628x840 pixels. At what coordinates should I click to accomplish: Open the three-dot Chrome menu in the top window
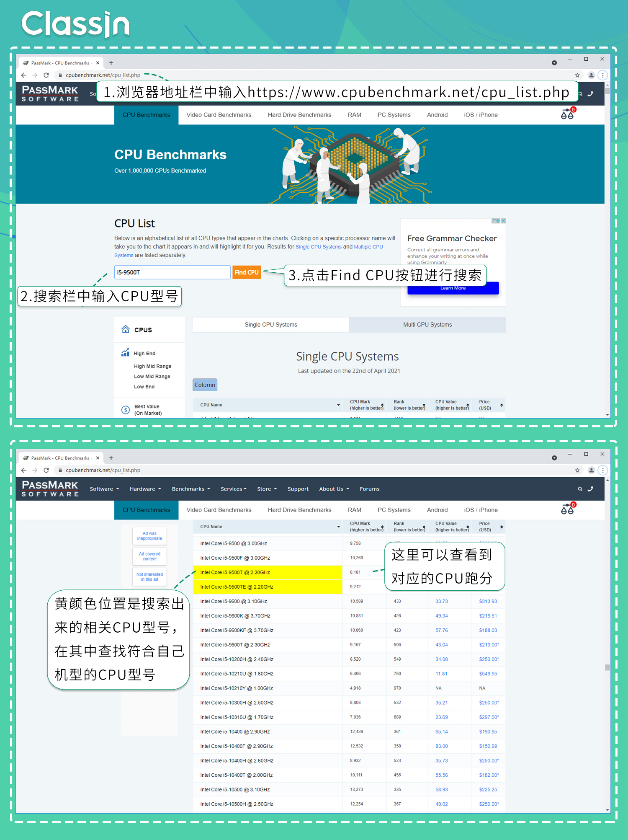(x=603, y=75)
